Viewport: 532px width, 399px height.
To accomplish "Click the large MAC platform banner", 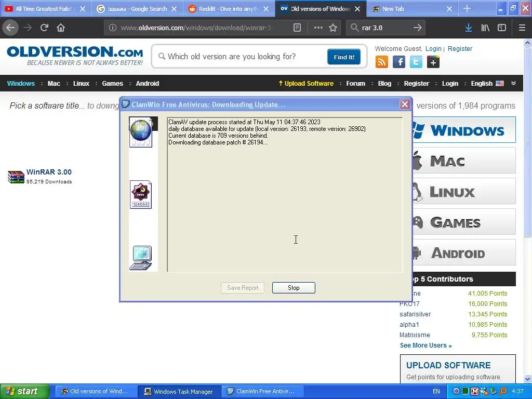I will pyautogui.click(x=464, y=161).
